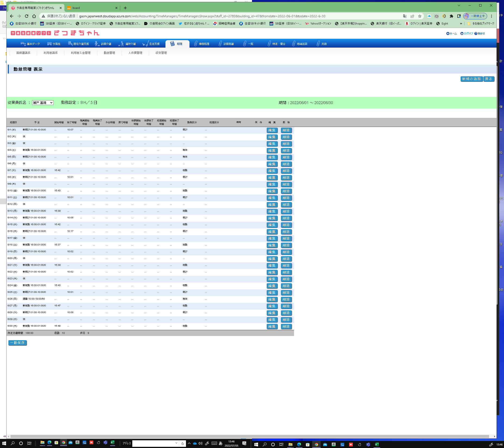Open the Chrome extensions puzzle icon
This screenshot has height=448, width=504.
click(451, 16)
